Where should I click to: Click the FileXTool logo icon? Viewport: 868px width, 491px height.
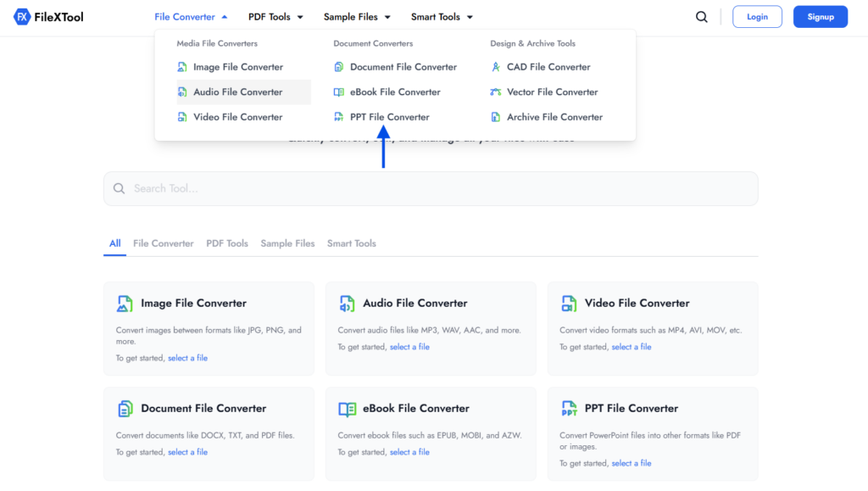click(x=23, y=16)
